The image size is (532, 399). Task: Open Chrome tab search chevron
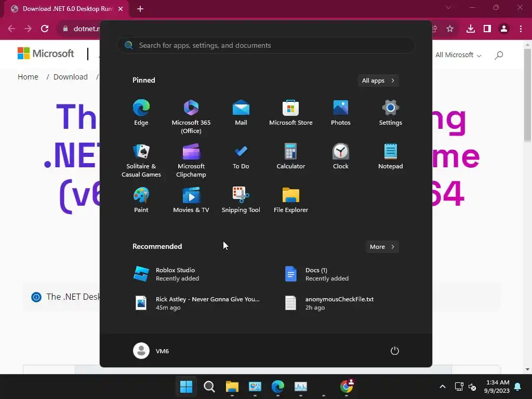click(448, 7)
